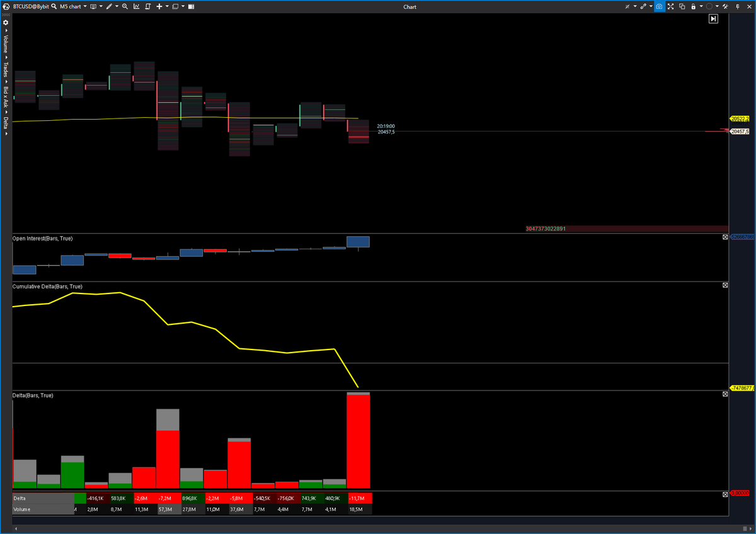Click the 3047373022891 level label
Viewport: 756px width, 534px height.
[546, 229]
